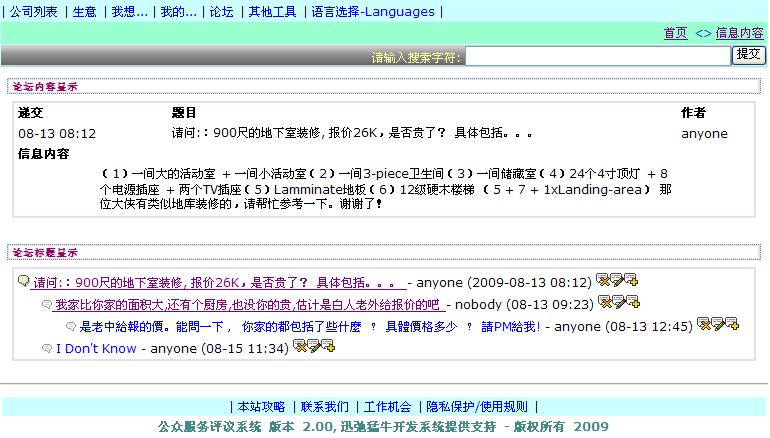This screenshot has width=770, height=438.
Task: Click the 提交 submit button
Action: pyautogui.click(x=748, y=55)
